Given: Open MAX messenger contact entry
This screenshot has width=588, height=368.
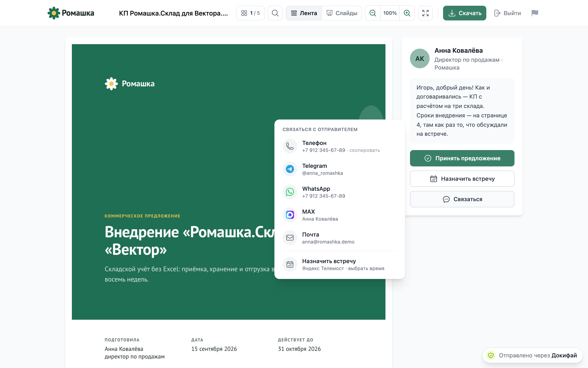Looking at the screenshot, I should (x=340, y=215).
